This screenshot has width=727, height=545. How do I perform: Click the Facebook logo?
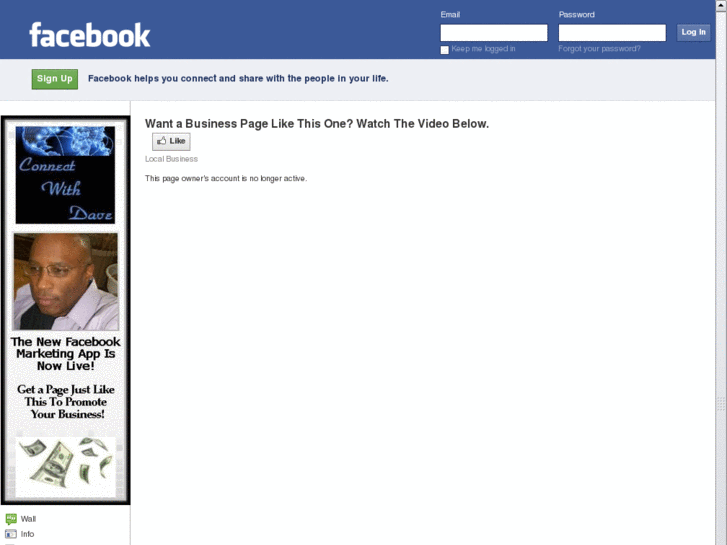(89, 35)
